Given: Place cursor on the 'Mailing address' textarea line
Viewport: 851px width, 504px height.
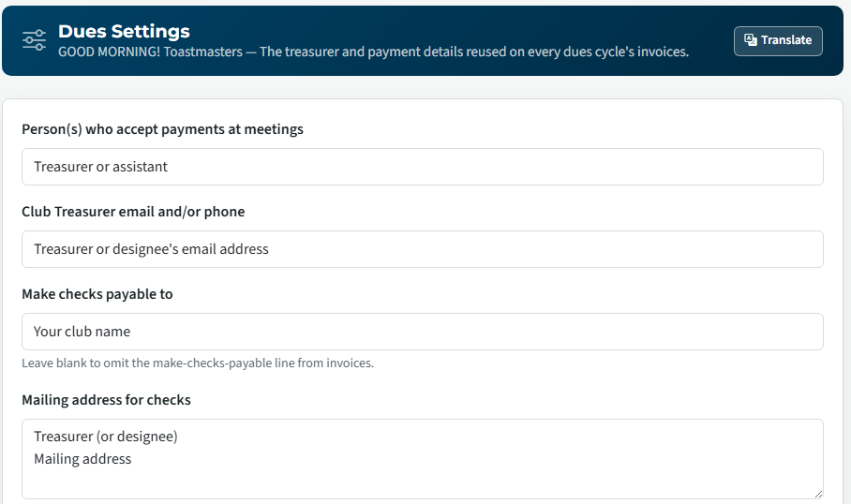Looking at the screenshot, I should click(82, 459).
